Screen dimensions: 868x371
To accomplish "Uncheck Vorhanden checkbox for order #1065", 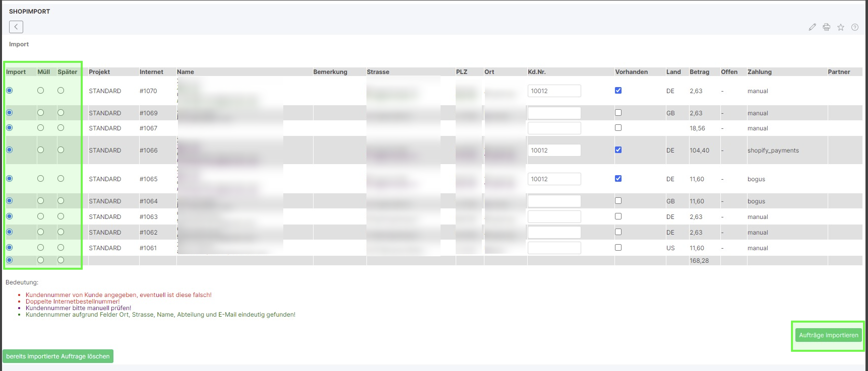I will click(618, 179).
